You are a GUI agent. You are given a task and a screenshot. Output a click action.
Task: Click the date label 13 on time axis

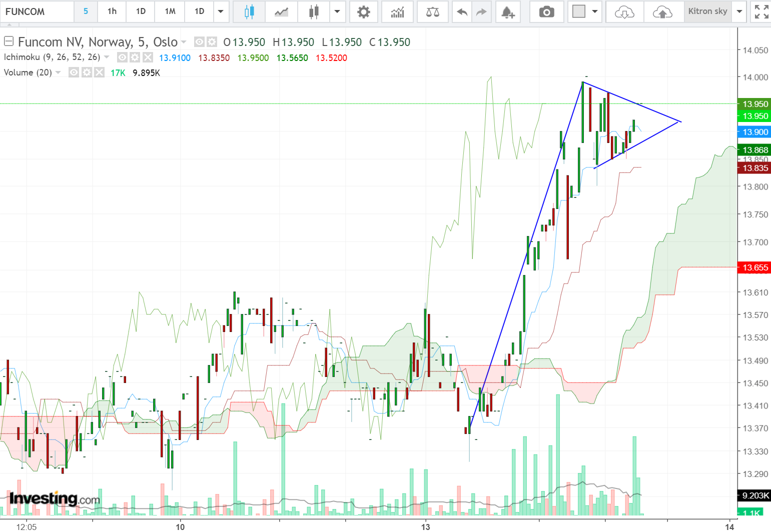[425, 526]
